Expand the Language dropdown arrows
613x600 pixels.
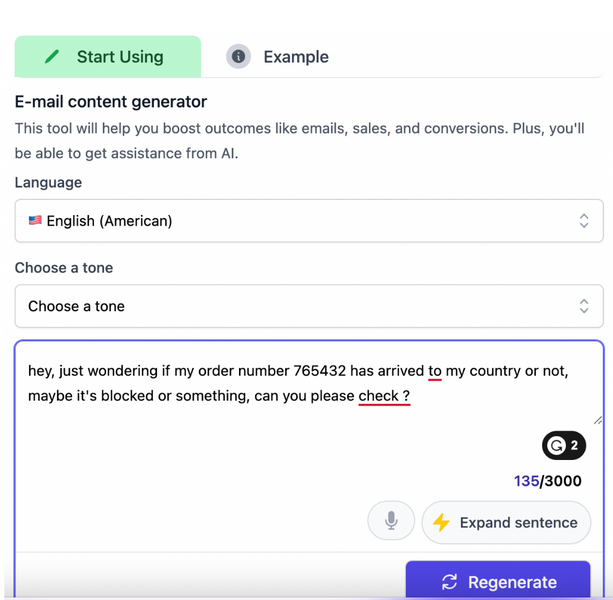[584, 221]
